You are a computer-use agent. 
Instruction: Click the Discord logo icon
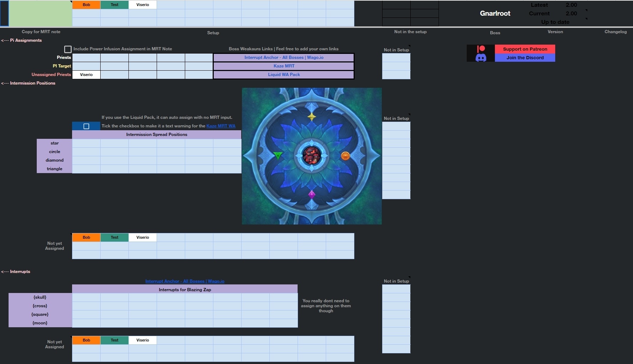click(481, 58)
